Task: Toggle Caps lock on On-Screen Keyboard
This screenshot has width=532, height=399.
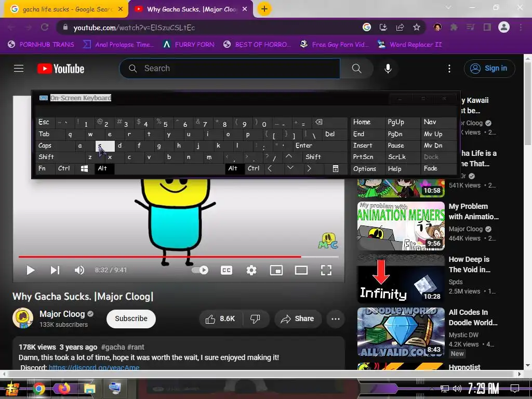Action: click(x=55, y=145)
